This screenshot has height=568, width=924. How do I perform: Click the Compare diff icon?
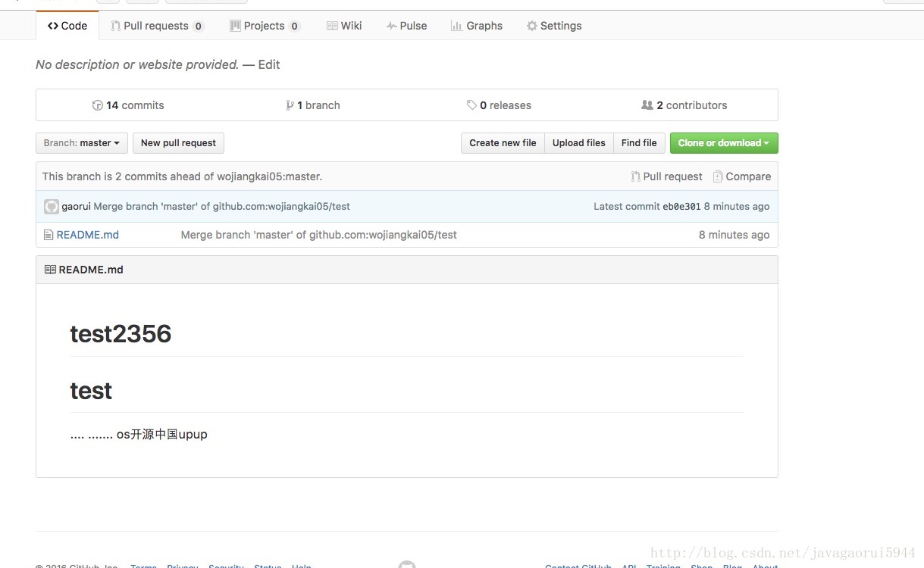point(718,176)
